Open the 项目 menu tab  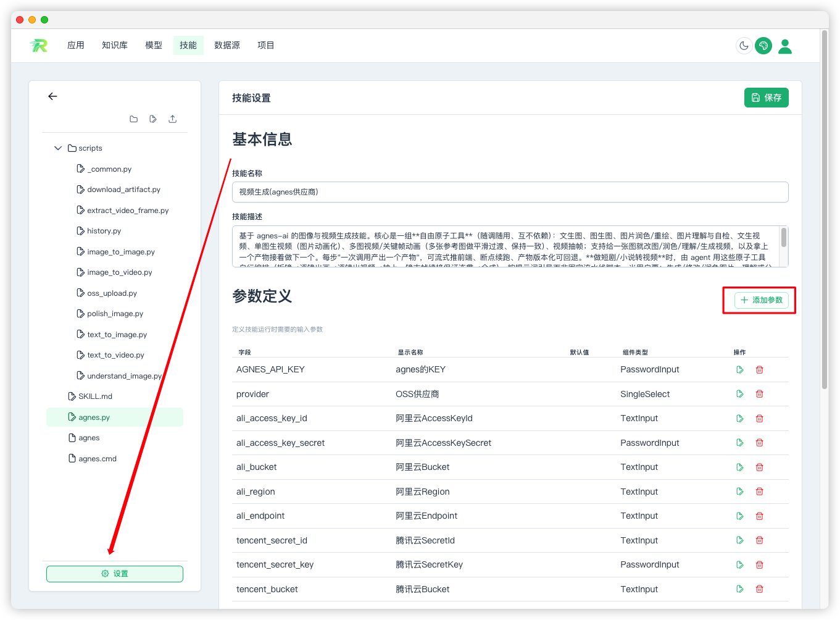click(266, 45)
